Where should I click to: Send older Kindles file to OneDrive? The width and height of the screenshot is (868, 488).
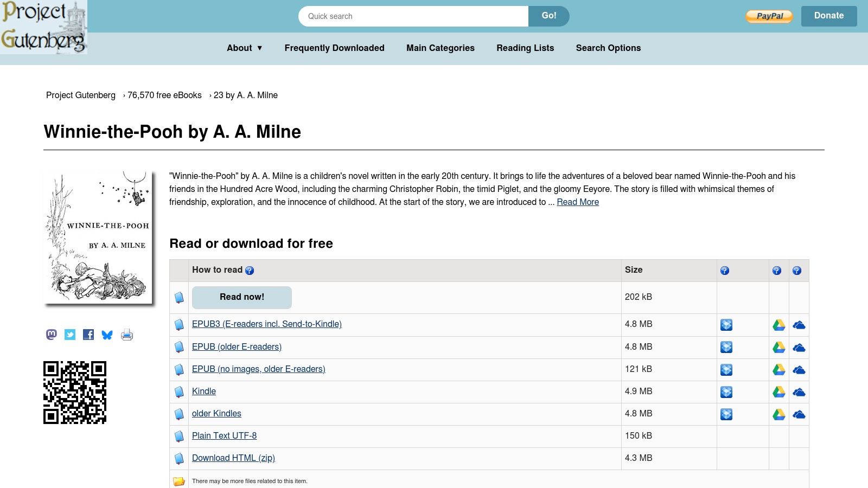click(x=799, y=414)
